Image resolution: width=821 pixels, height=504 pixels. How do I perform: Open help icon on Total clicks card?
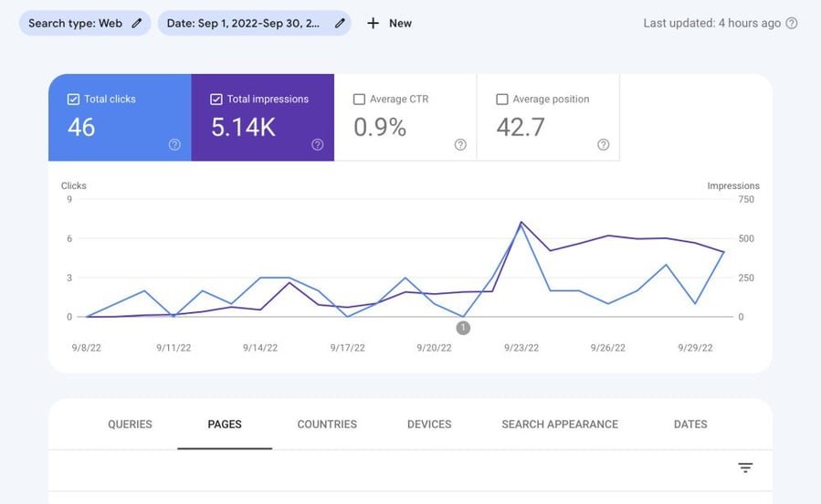pyautogui.click(x=174, y=144)
